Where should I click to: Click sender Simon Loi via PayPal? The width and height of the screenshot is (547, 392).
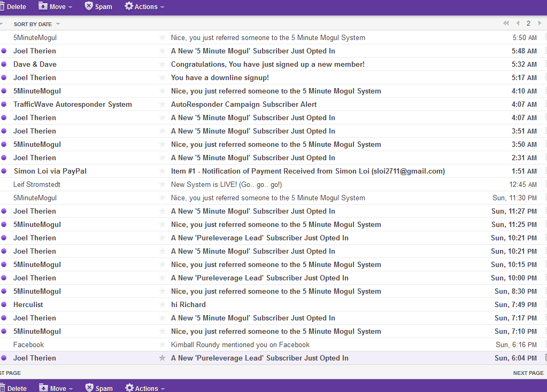point(50,171)
